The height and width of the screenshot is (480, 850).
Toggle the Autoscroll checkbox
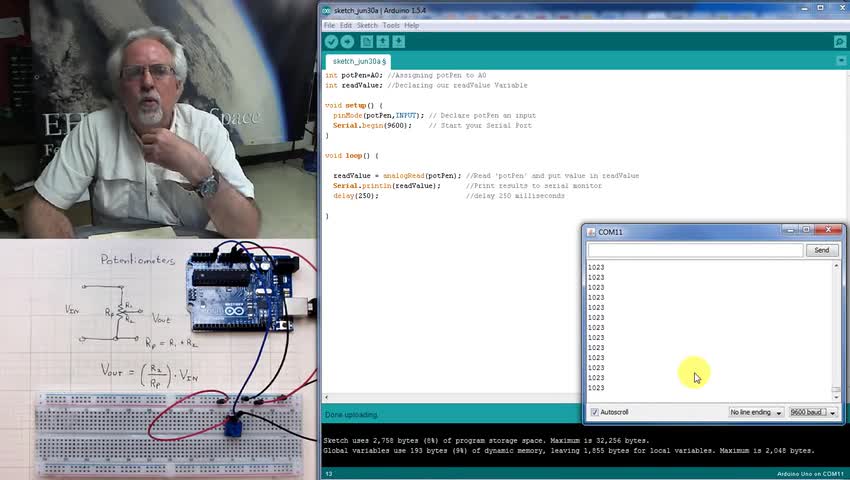coord(595,412)
